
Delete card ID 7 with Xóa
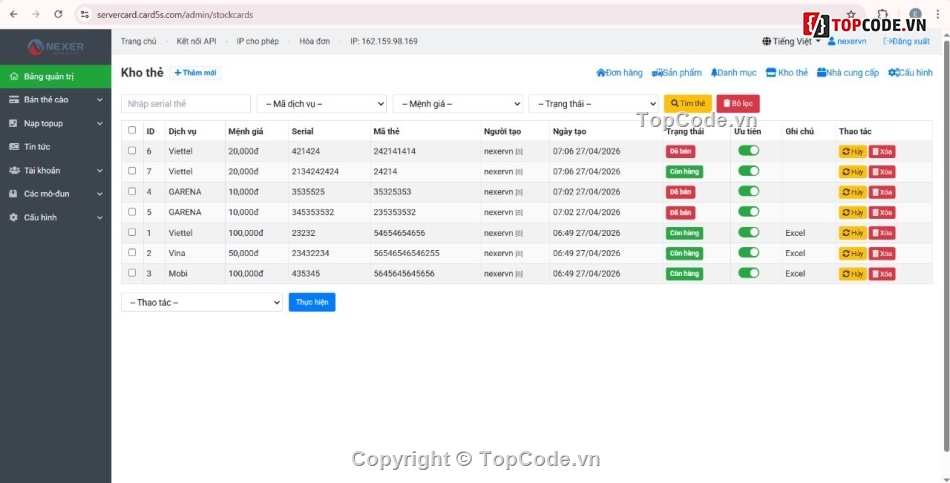point(882,172)
